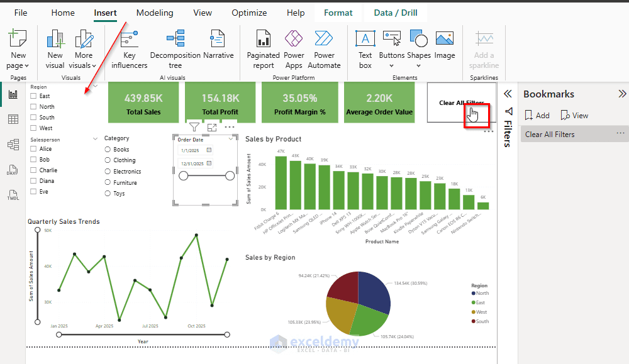The image size is (629, 364).
Task: Add a new bookmark
Action: point(537,116)
